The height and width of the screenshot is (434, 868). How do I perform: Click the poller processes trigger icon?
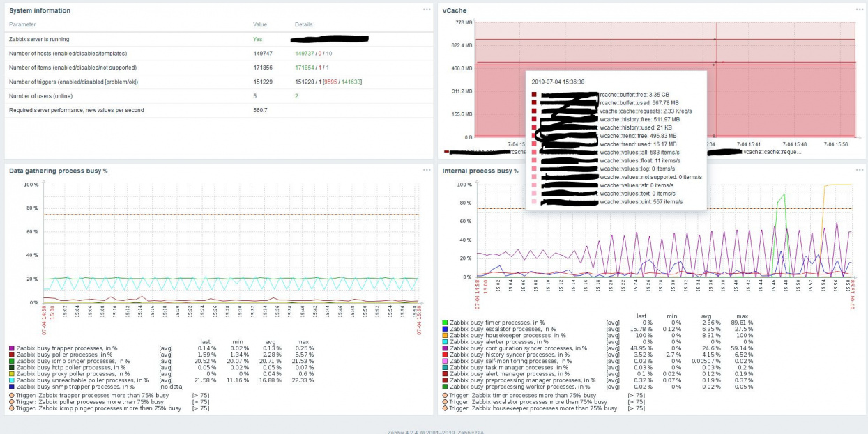pyautogui.click(x=12, y=402)
